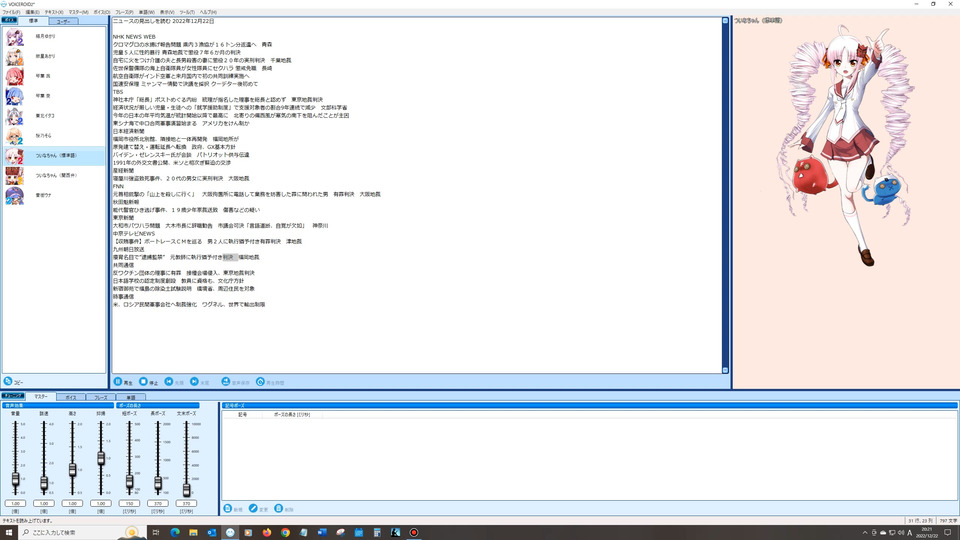Open the フレーズ(P) menu
This screenshot has height=540, width=960.
pos(124,12)
